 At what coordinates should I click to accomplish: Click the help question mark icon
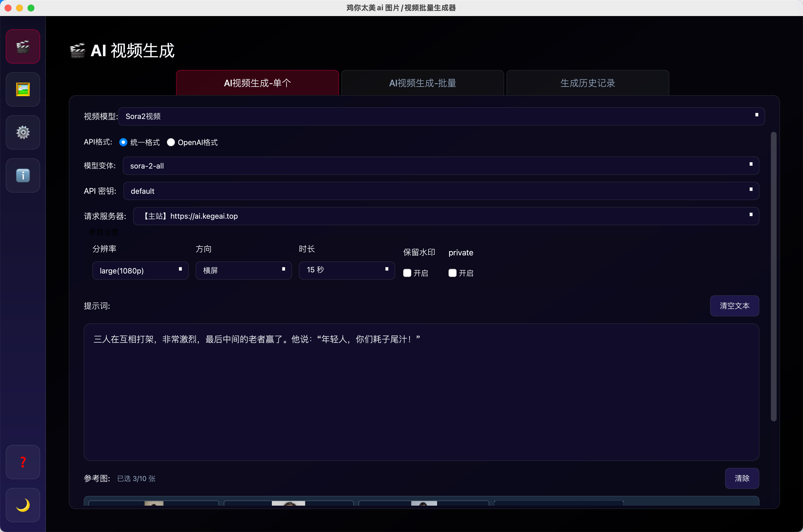pos(23,462)
